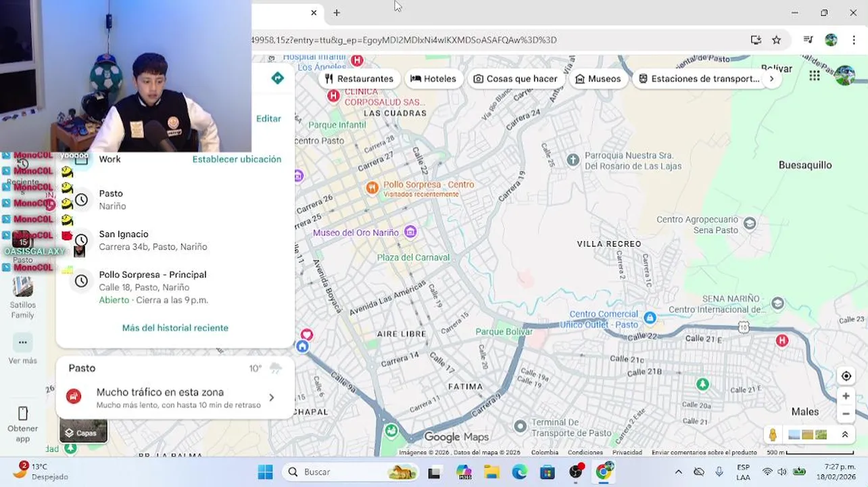The height and width of the screenshot is (487, 868).
Task: Open Más del historial reciente
Action: coord(175,328)
